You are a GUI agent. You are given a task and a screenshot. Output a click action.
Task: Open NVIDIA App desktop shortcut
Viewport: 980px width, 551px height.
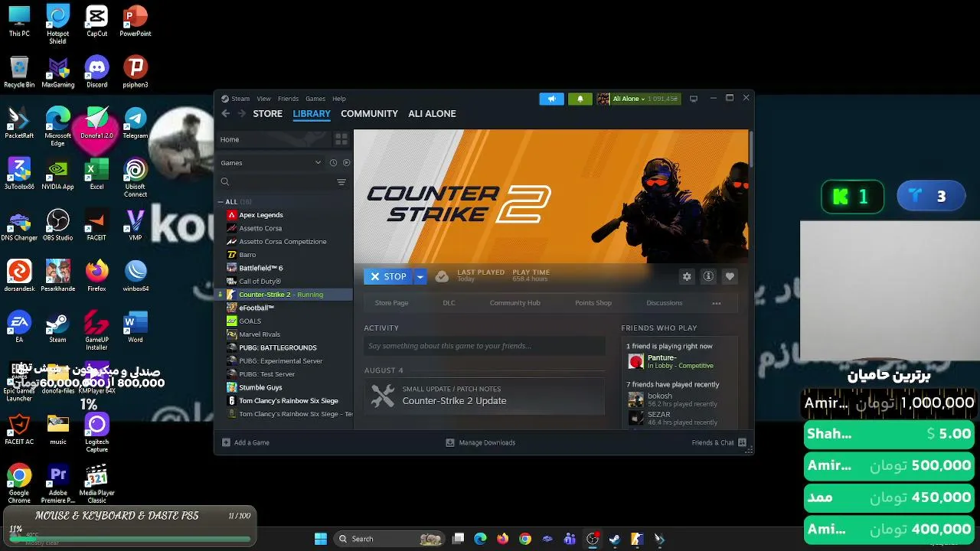tap(57, 174)
